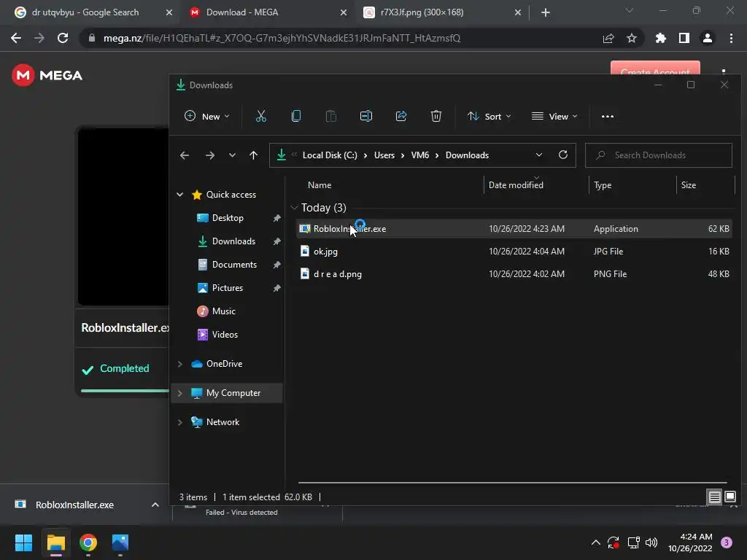The width and height of the screenshot is (747, 560).
Task: Switch to the r7X3Jf.png tab
Action: 422,12
